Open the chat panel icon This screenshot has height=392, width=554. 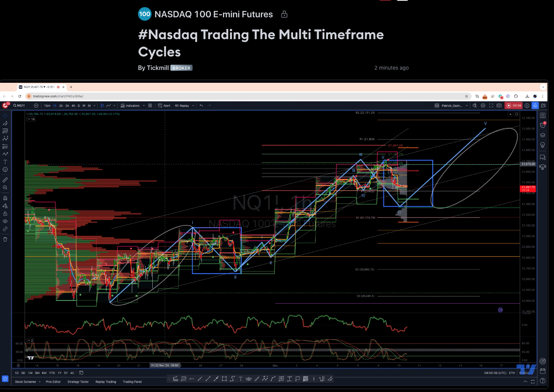[x=543, y=157]
